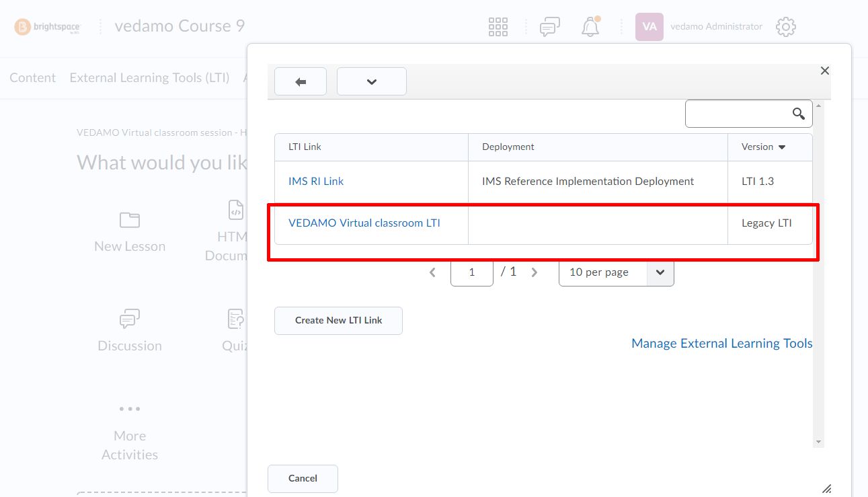
Task: Open the admin tools gear icon
Action: [786, 27]
